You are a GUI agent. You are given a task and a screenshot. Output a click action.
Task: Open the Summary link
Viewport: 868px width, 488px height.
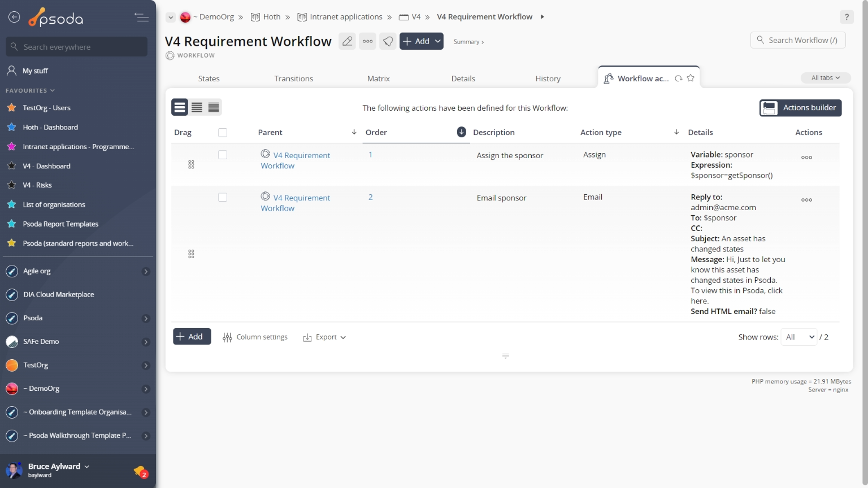tap(468, 42)
